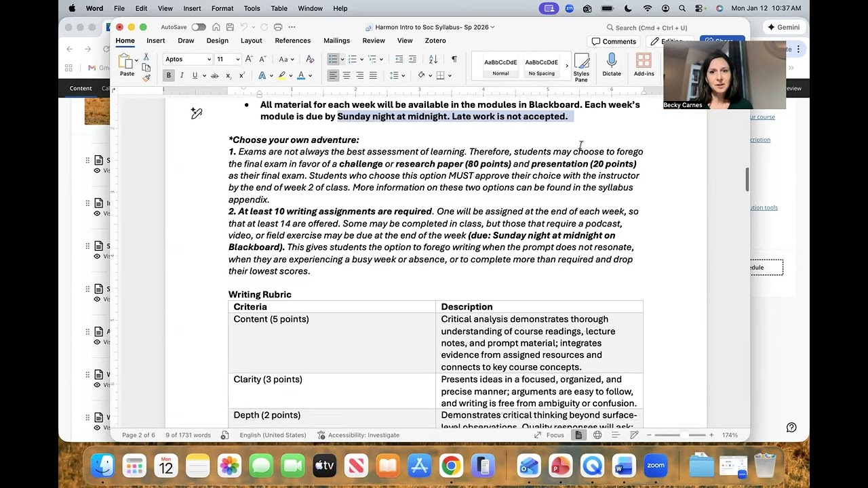Toggle paragraph marks display
The width and height of the screenshot is (868, 488).
pos(454,59)
